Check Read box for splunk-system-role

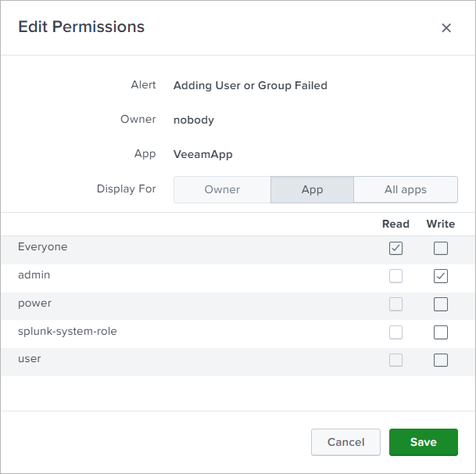click(x=396, y=332)
